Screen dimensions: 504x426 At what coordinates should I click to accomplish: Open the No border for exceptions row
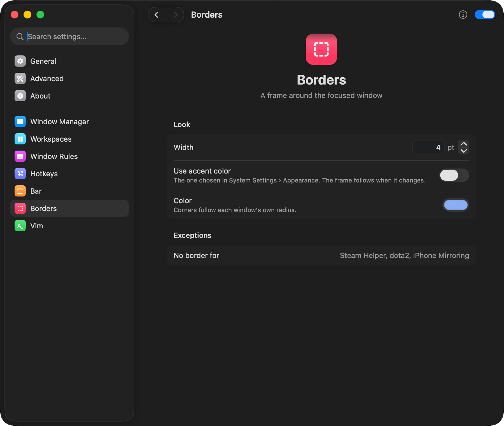321,256
